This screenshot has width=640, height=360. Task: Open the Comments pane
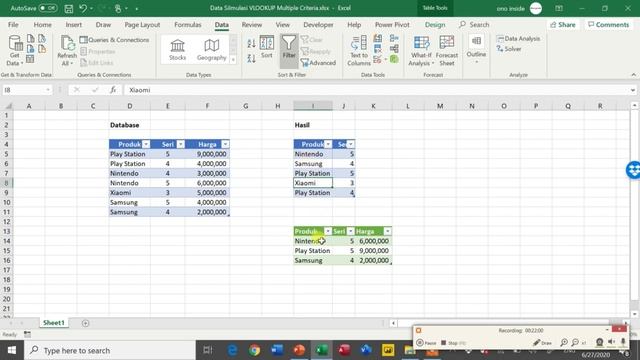608,24
